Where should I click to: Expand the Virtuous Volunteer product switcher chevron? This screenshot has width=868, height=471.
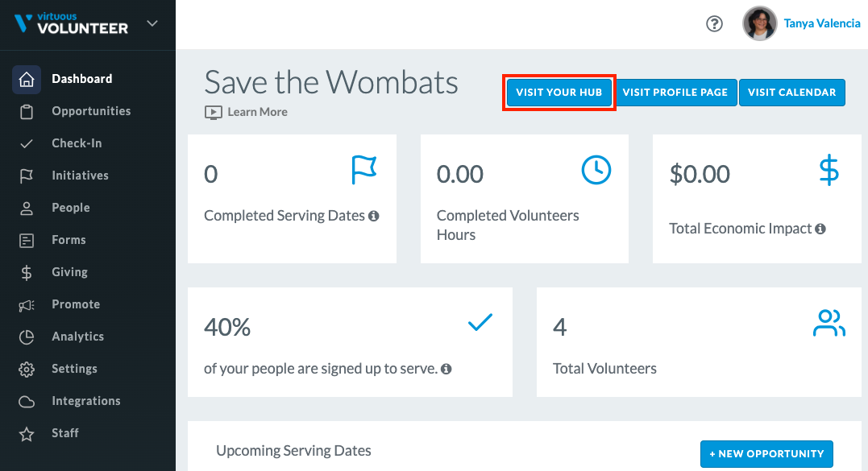click(x=152, y=24)
